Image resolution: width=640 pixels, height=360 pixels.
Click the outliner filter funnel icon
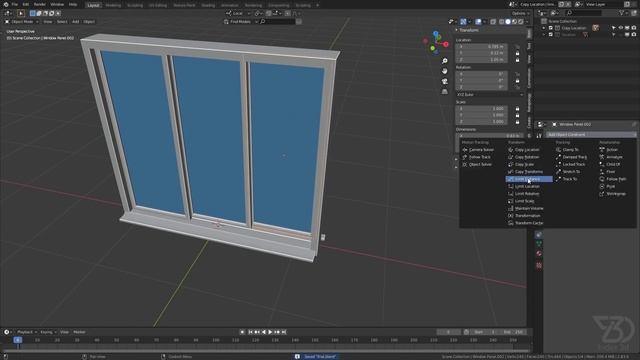click(x=622, y=13)
